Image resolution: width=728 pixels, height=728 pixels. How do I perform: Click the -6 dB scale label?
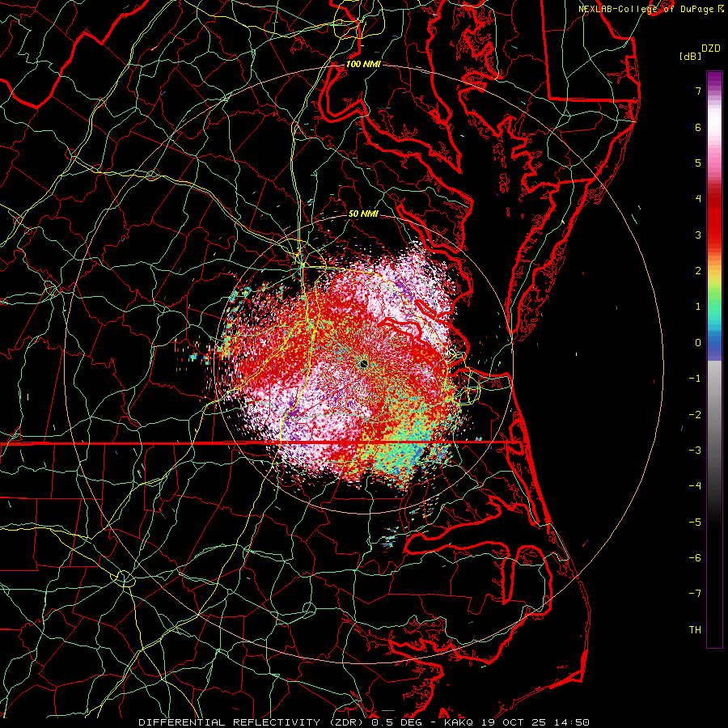(695, 558)
